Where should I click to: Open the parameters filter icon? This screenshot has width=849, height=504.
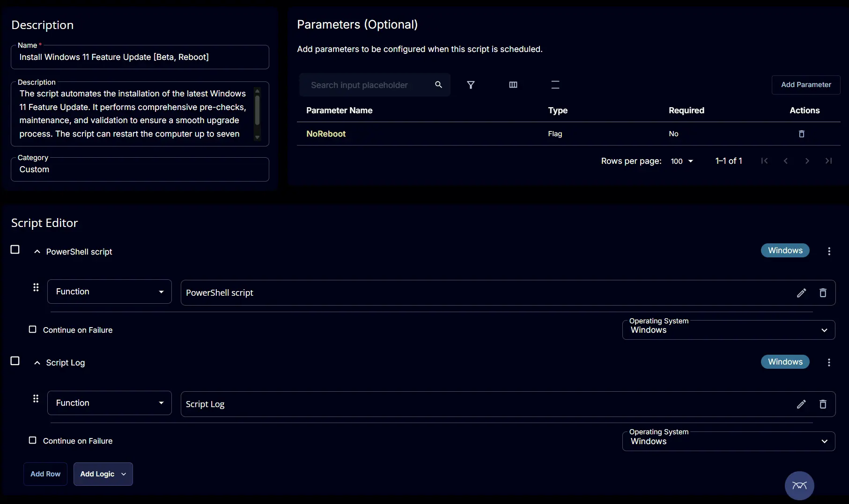click(x=471, y=85)
